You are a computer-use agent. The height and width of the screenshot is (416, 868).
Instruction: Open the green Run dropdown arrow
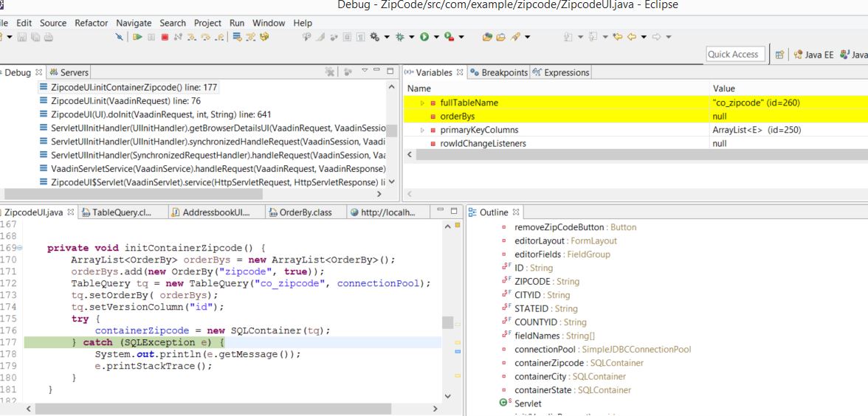(x=437, y=37)
